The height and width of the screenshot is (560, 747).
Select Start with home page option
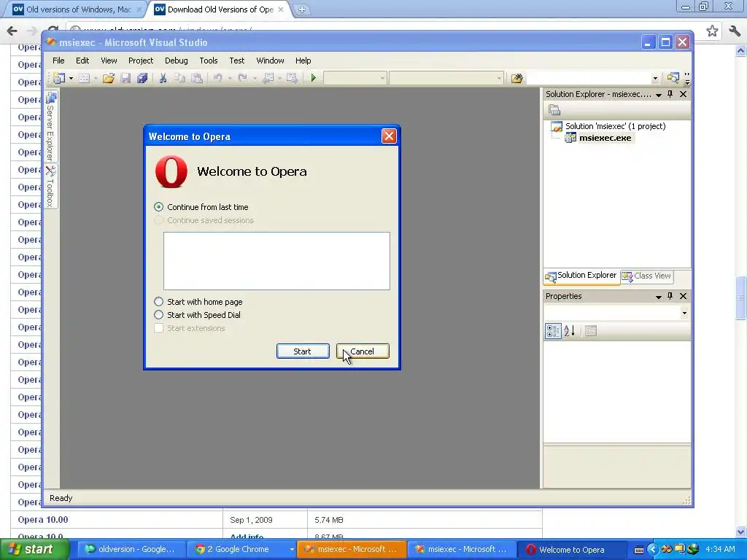tap(198, 302)
